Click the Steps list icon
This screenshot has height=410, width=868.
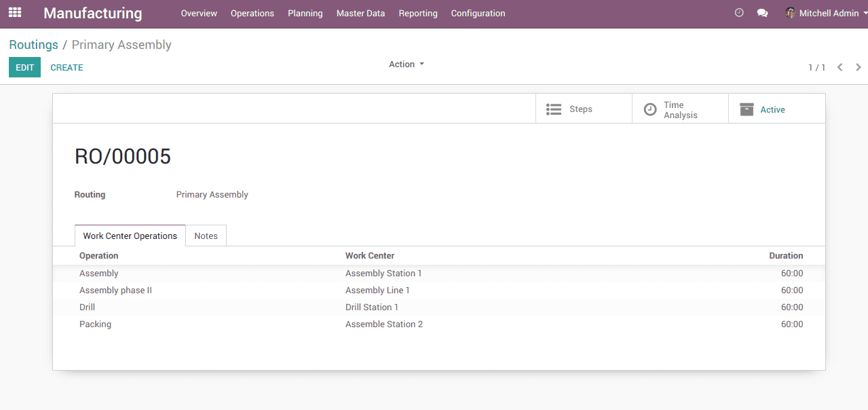point(554,109)
